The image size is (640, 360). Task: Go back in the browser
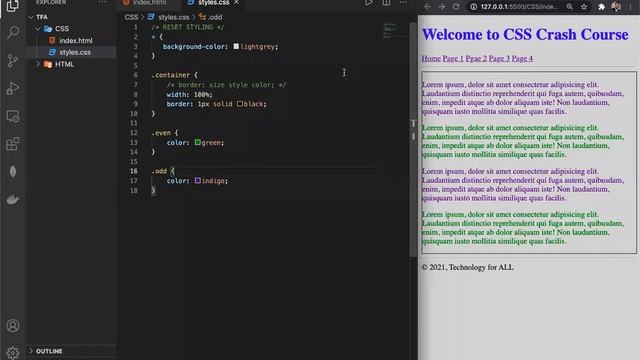(x=427, y=7)
